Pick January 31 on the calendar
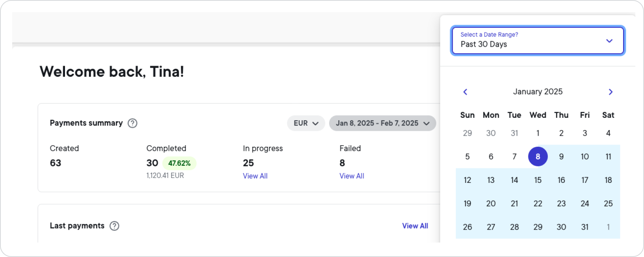The height and width of the screenshot is (257, 644). [585, 227]
